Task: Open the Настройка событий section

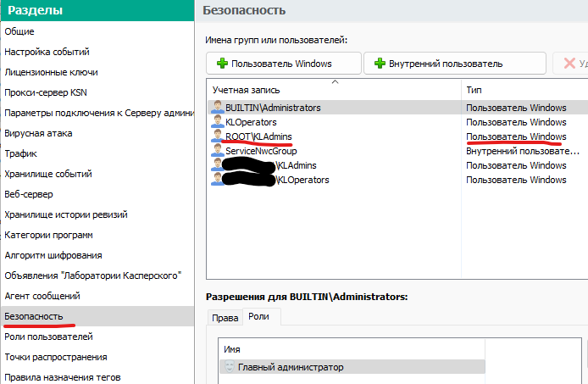Action: [x=47, y=52]
